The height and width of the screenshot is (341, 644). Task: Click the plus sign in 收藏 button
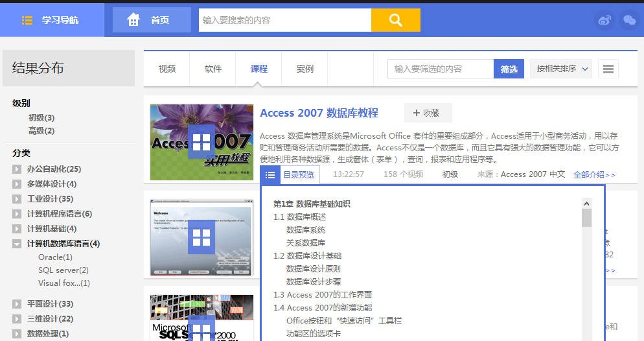(x=416, y=113)
